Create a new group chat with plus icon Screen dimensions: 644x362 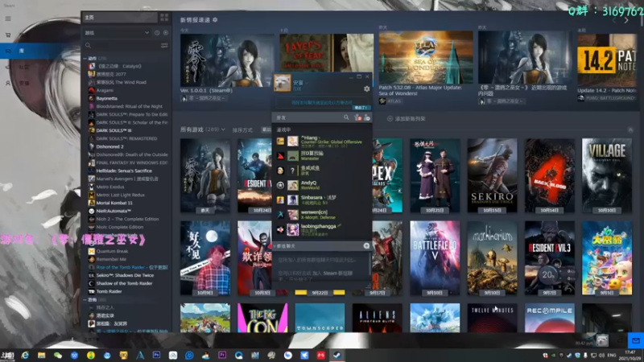(x=366, y=246)
